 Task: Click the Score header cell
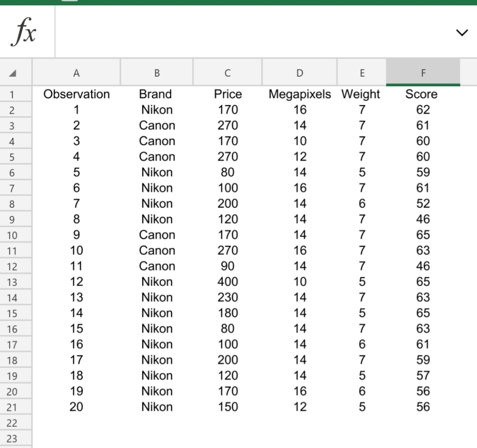pos(422,94)
